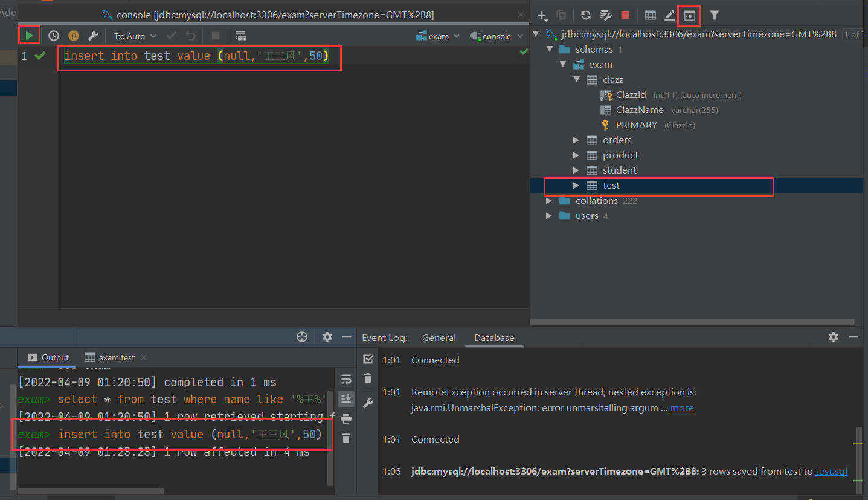
Task: Hide the Event Log panel
Action: (x=853, y=337)
